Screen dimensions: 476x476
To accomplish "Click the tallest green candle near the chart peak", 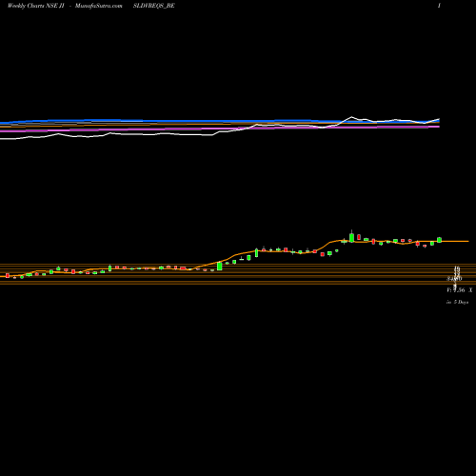I will pyautogui.click(x=351, y=237).
